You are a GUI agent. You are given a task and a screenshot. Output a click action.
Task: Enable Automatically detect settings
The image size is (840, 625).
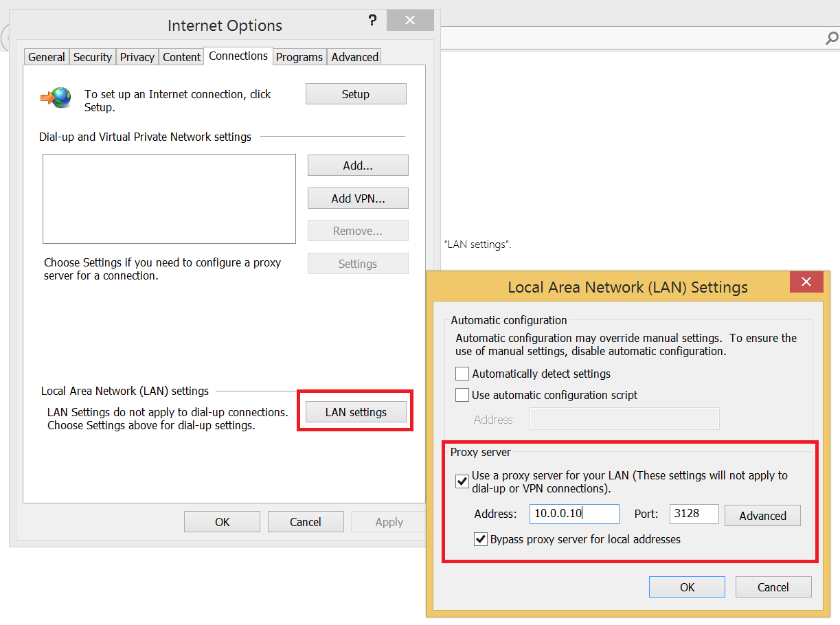click(x=462, y=374)
